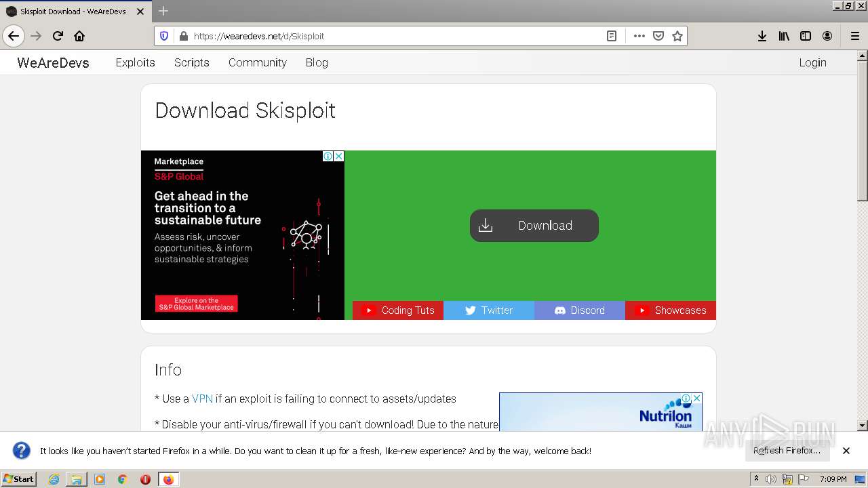
Task: Click scrollbar down arrow
Action: click(x=862, y=426)
